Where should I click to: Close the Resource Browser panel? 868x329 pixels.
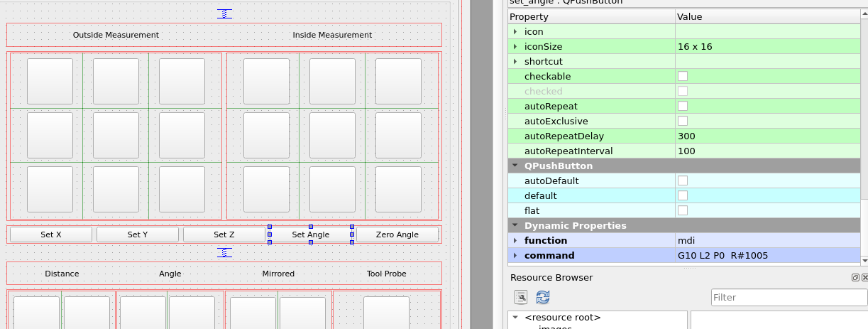[864, 278]
